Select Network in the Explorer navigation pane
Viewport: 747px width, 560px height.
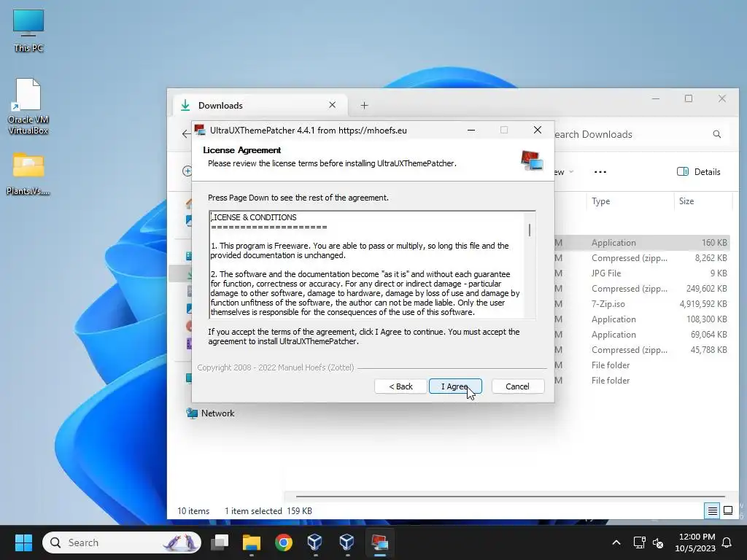pyautogui.click(x=211, y=413)
